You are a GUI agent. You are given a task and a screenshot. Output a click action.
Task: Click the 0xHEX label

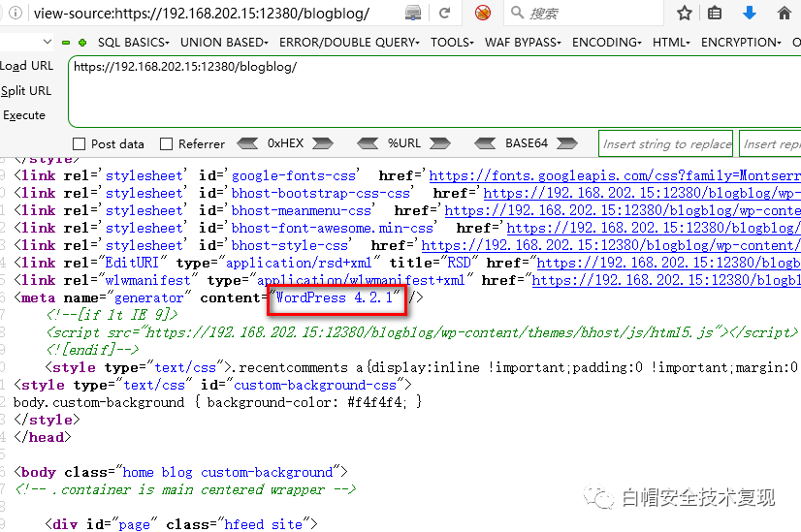click(285, 143)
